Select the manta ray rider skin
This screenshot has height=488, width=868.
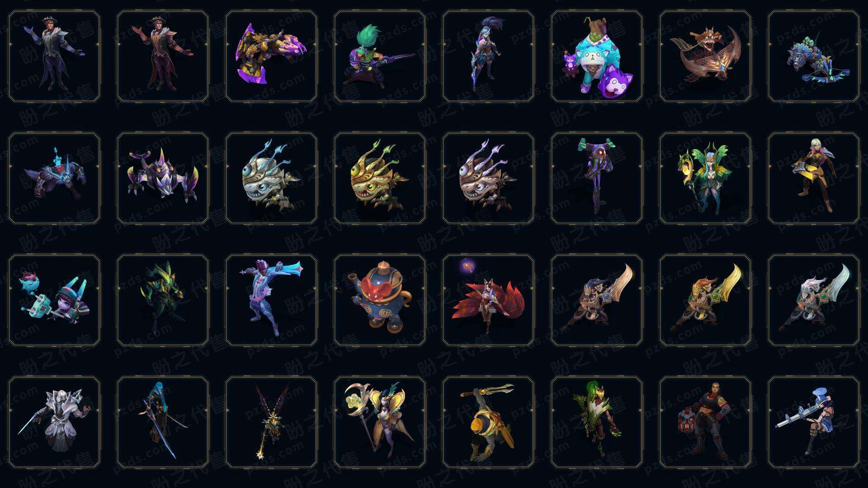tap(705, 56)
